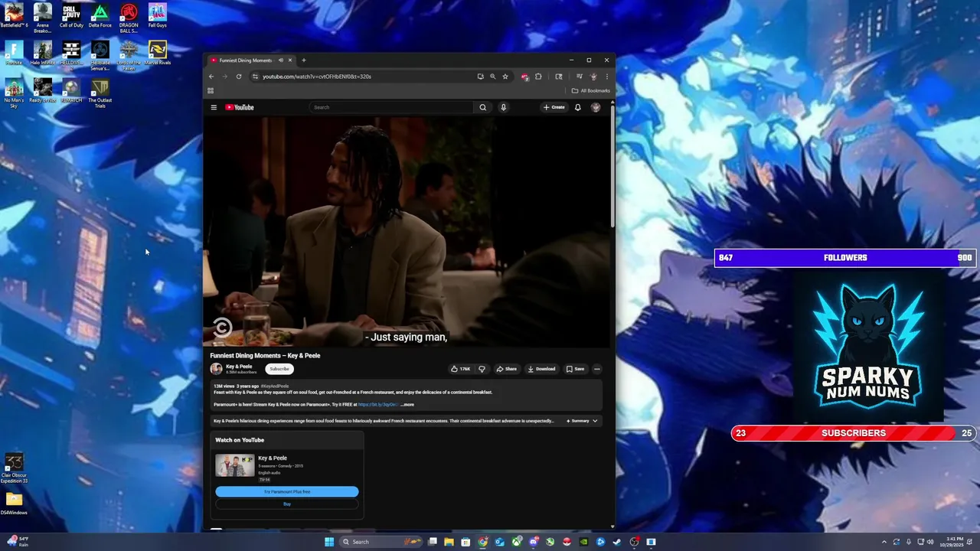This screenshot has width=980, height=551.
Task: Click the Buy button
Action: pos(287,504)
